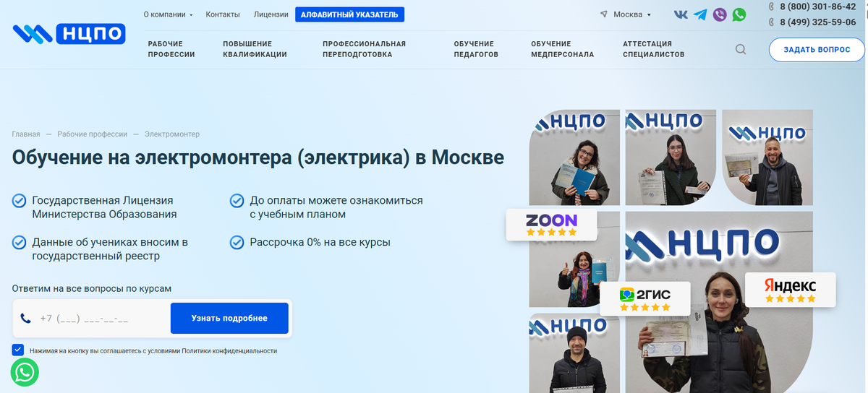Open the 2ГИС rating badge
Screen dimensions: 868x393
pos(645,298)
